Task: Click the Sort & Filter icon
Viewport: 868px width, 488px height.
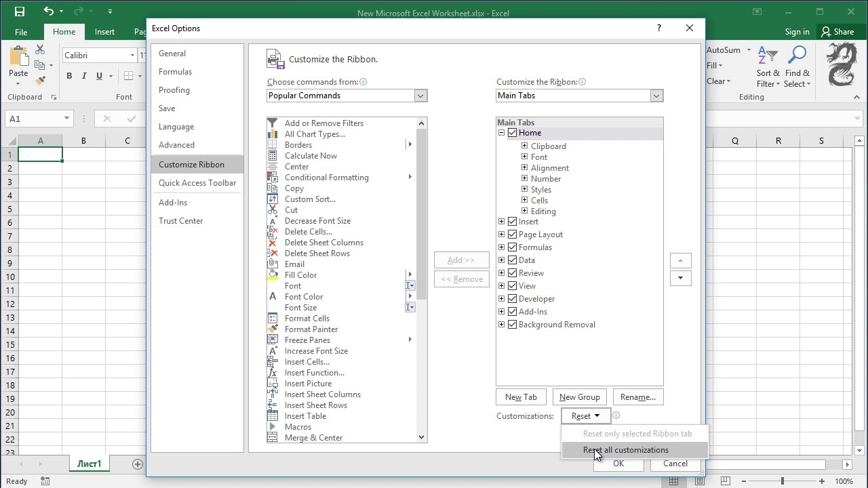Action: 767,56
